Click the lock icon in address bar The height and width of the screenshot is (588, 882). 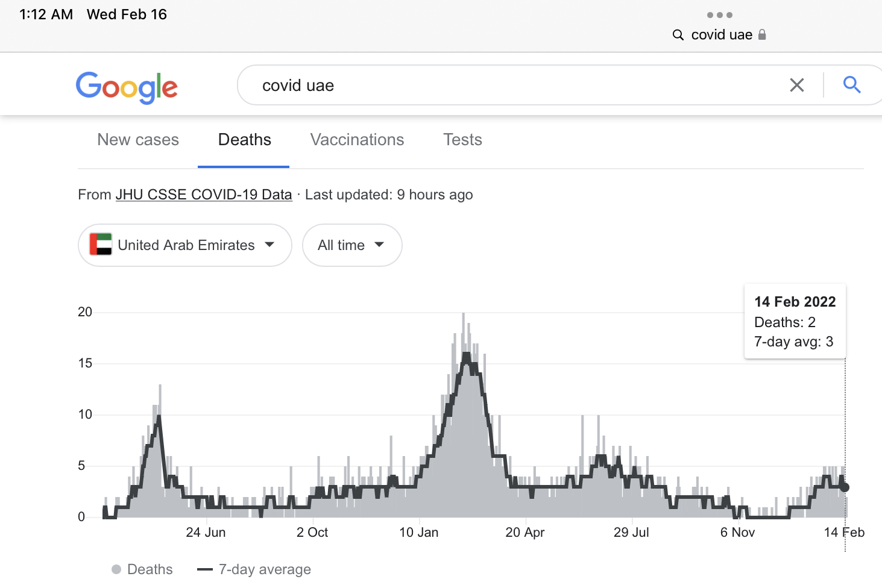pyautogui.click(x=762, y=35)
